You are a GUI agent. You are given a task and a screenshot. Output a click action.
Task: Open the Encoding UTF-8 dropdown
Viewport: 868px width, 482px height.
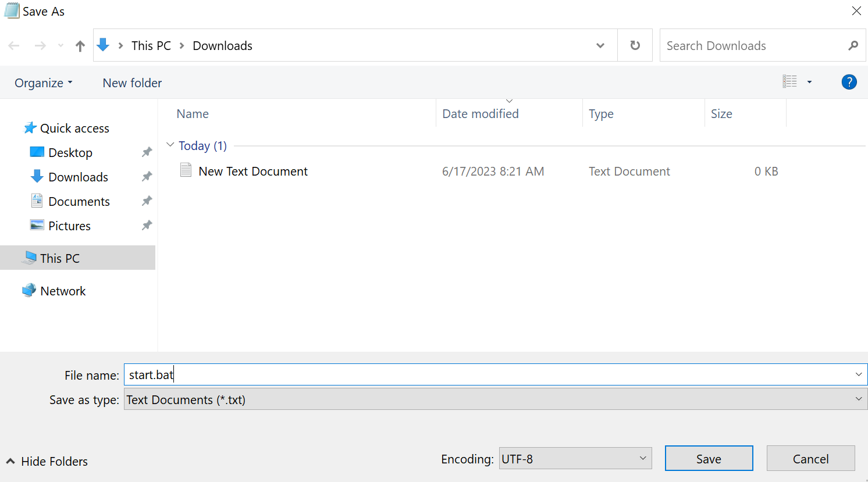(x=575, y=459)
